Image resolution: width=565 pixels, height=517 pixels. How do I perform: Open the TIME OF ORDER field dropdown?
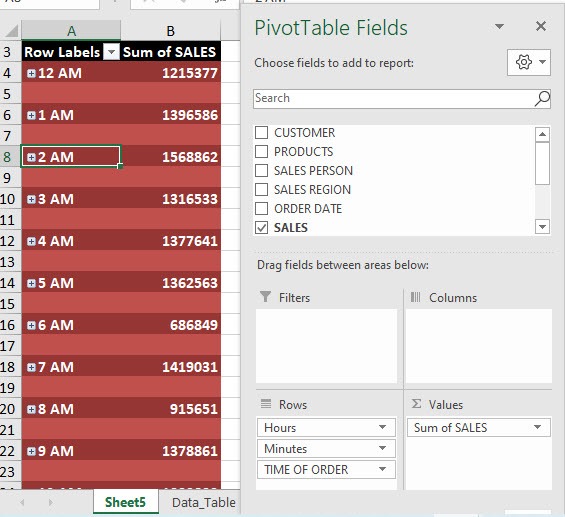pos(382,469)
